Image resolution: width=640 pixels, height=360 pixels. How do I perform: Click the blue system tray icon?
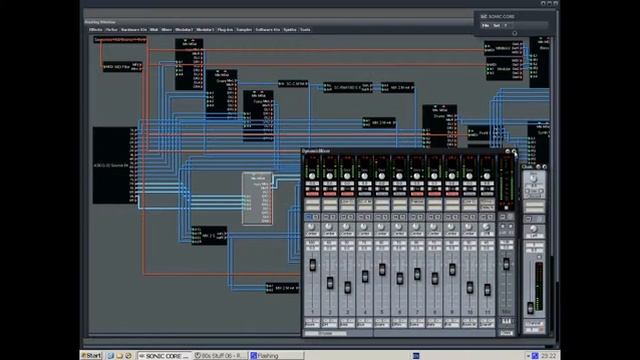coord(535,356)
